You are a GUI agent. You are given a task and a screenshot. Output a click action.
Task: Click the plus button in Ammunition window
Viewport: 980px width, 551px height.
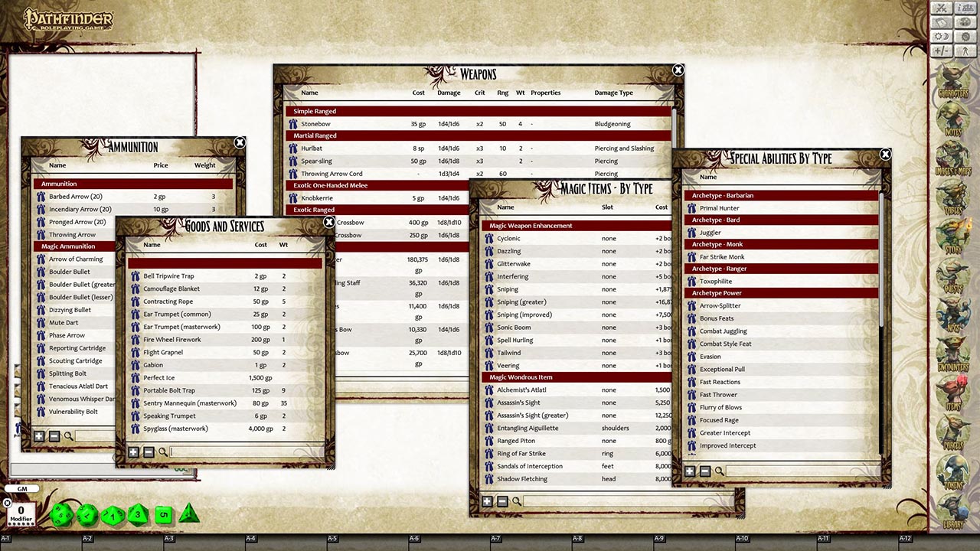39,436
